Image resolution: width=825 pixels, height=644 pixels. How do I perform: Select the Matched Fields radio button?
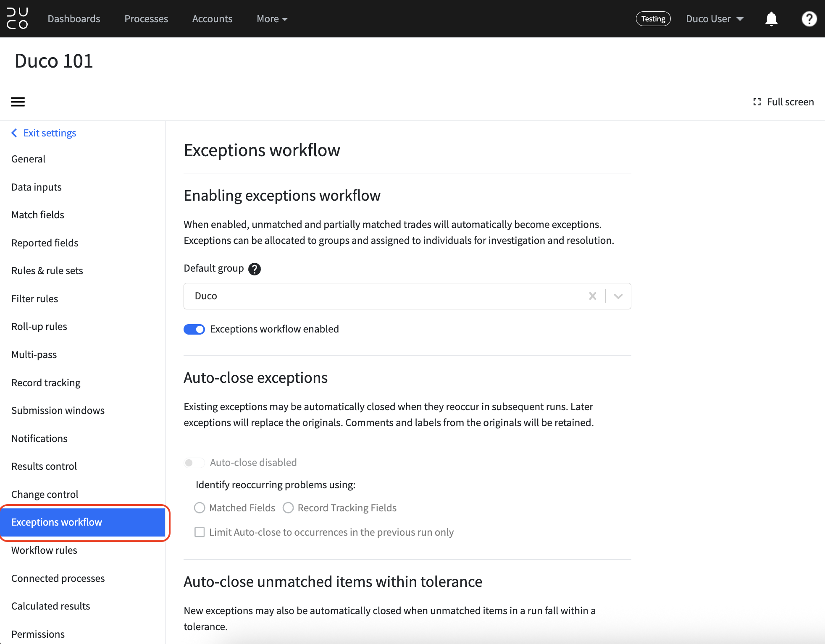pyautogui.click(x=200, y=508)
